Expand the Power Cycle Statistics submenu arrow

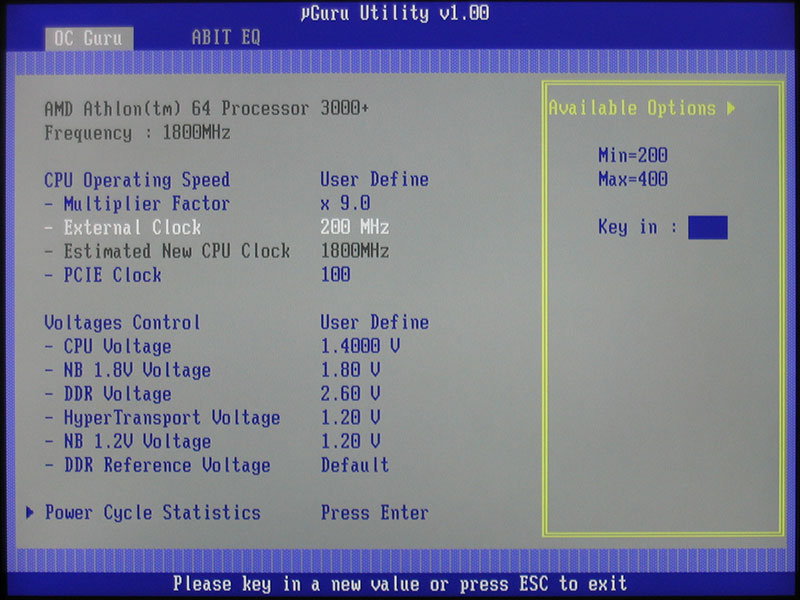point(30,512)
